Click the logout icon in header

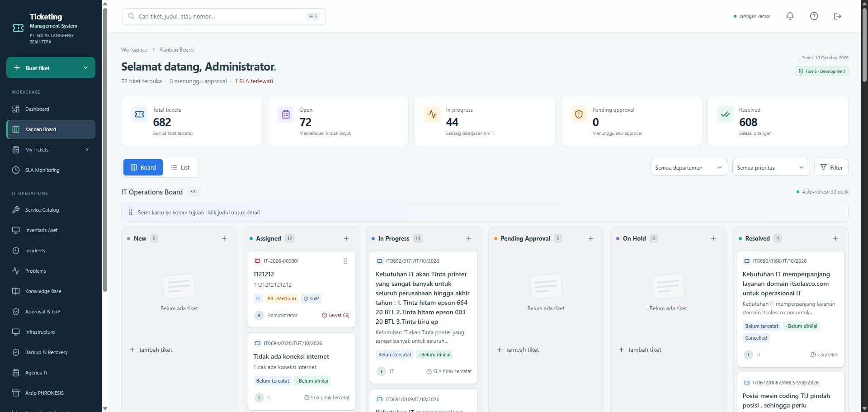(x=838, y=16)
